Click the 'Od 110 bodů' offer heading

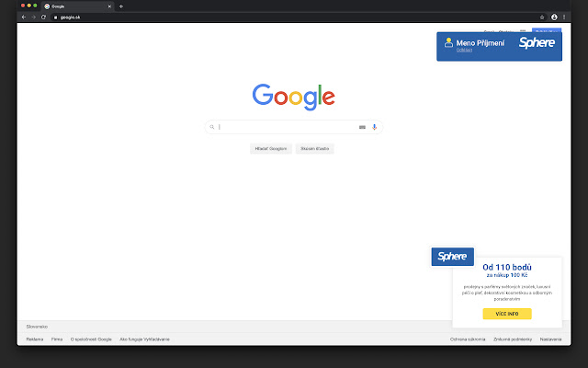tap(507, 268)
